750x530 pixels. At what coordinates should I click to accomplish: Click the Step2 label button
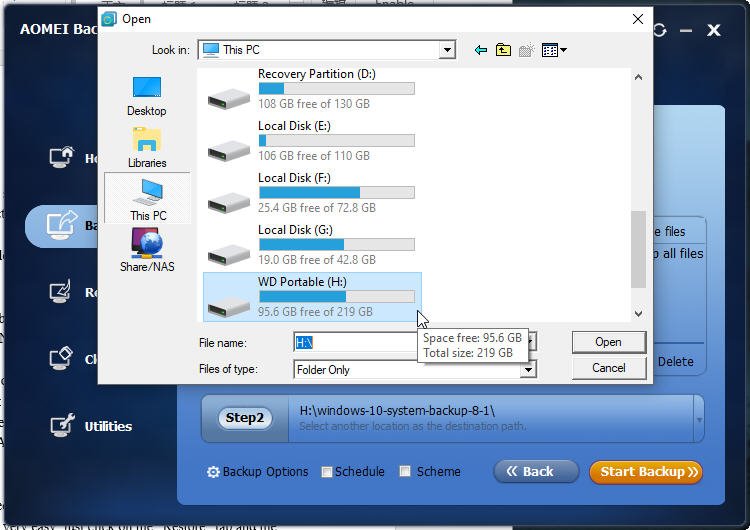coord(244,418)
